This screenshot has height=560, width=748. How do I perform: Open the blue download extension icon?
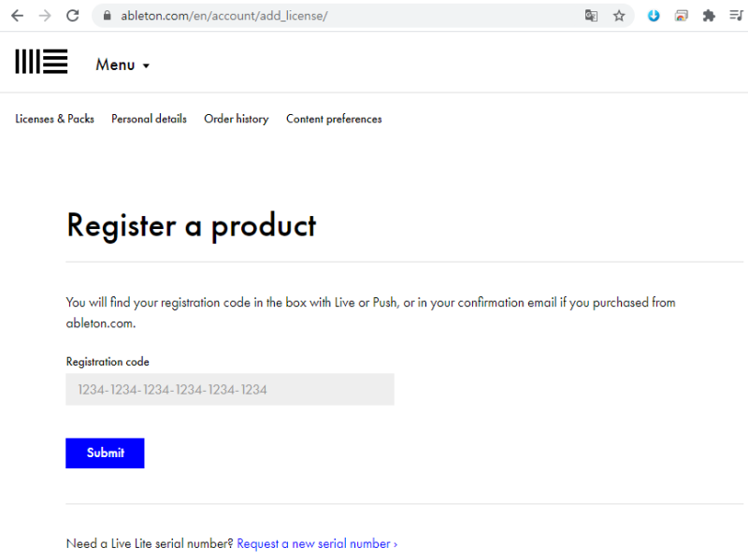pos(654,16)
